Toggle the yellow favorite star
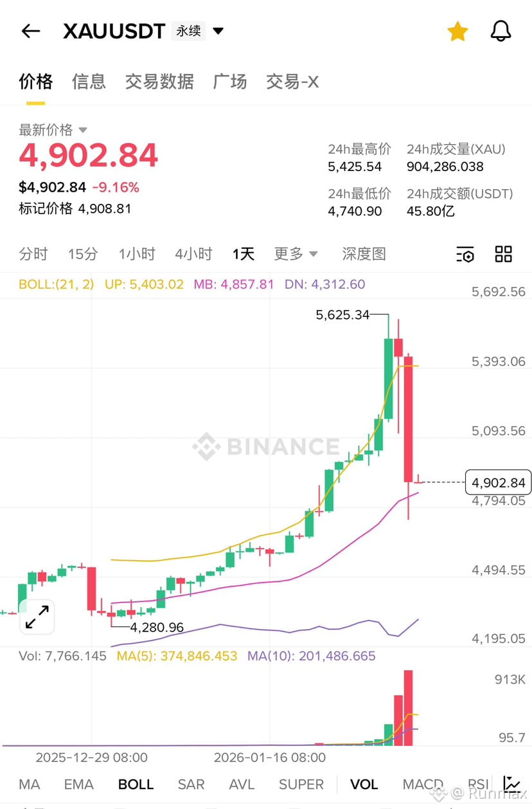532x809 pixels. (x=457, y=31)
